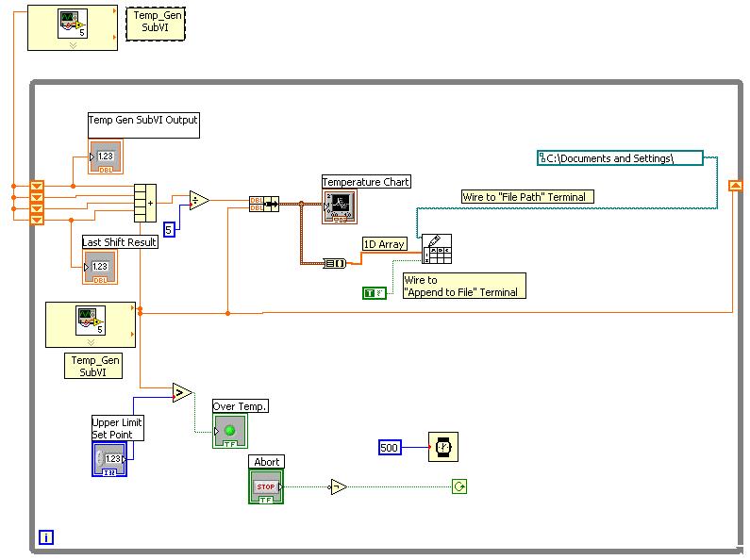Select the Bundle function node
This screenshot has width=750, height=560.
264,204
